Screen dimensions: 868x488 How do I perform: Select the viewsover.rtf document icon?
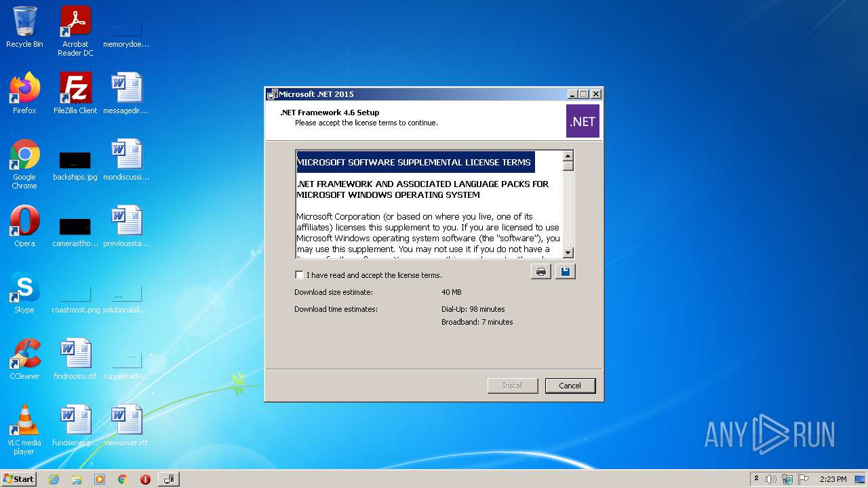126,426
